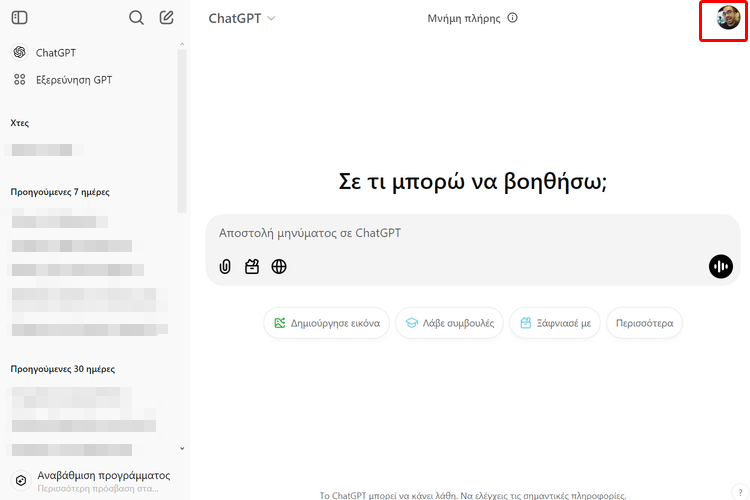Screen dimensions: 750x500
Task: Click the Ξάφνιασέ με suggestion chip
Action: 555,323
